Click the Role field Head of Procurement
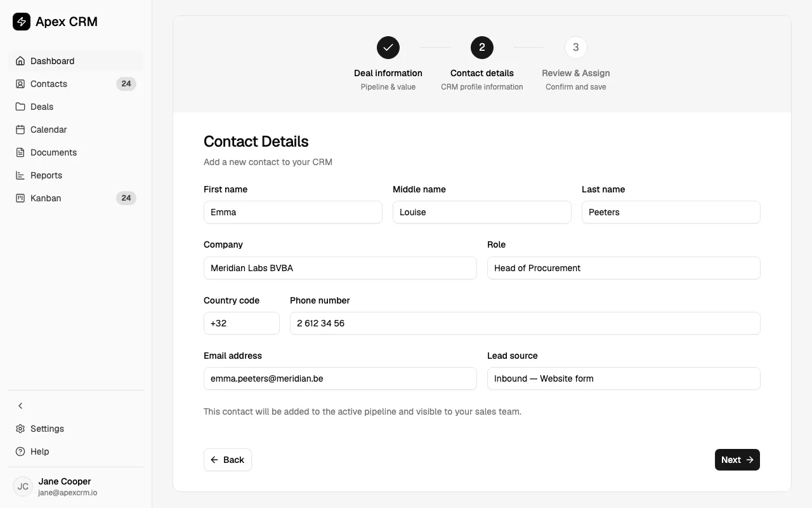Image resolution: width=812 pixels, height=508 pixels. [x=624, y=268]
